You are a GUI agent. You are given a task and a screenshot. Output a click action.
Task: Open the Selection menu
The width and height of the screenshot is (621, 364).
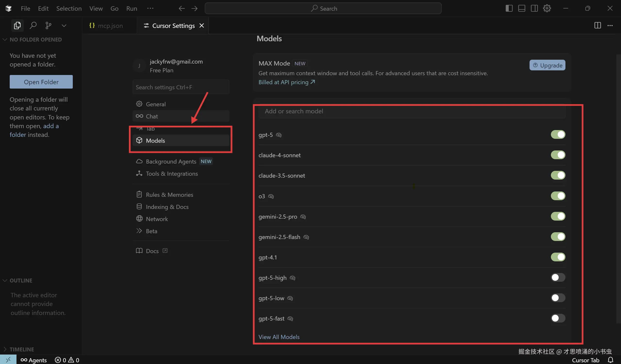(69, 8)
